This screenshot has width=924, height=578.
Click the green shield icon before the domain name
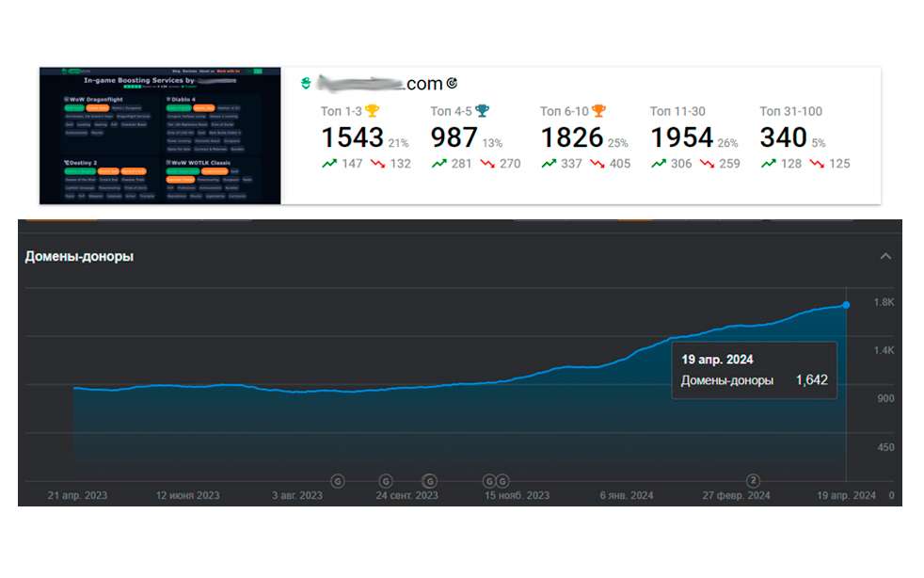pos(305,85)
